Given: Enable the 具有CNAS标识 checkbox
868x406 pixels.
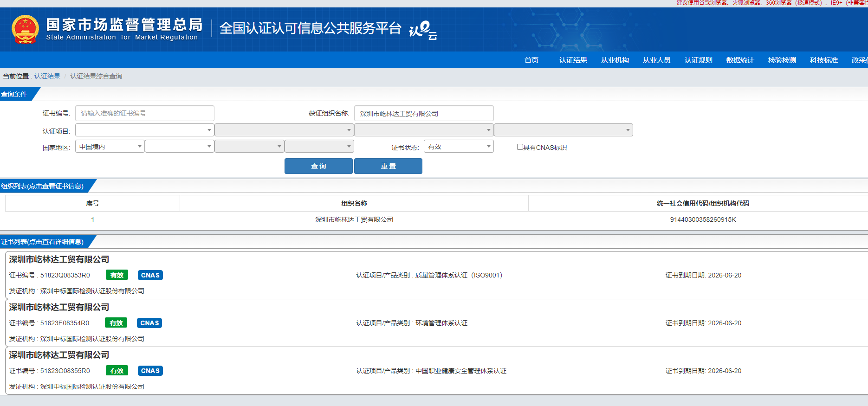Looking at the screenshot, I should tap(520, 147).
